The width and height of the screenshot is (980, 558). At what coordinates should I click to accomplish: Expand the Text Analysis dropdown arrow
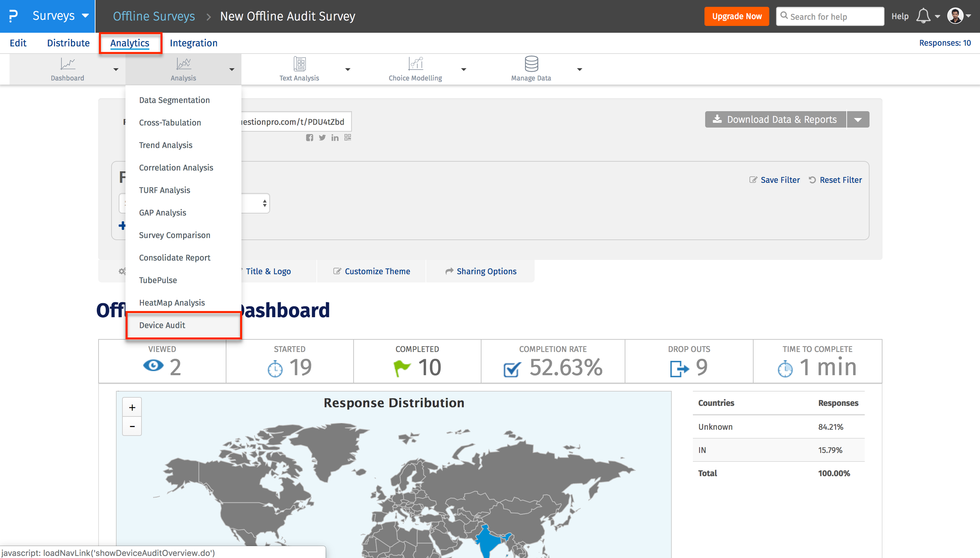pyautogui.click(x=347, y=69)
